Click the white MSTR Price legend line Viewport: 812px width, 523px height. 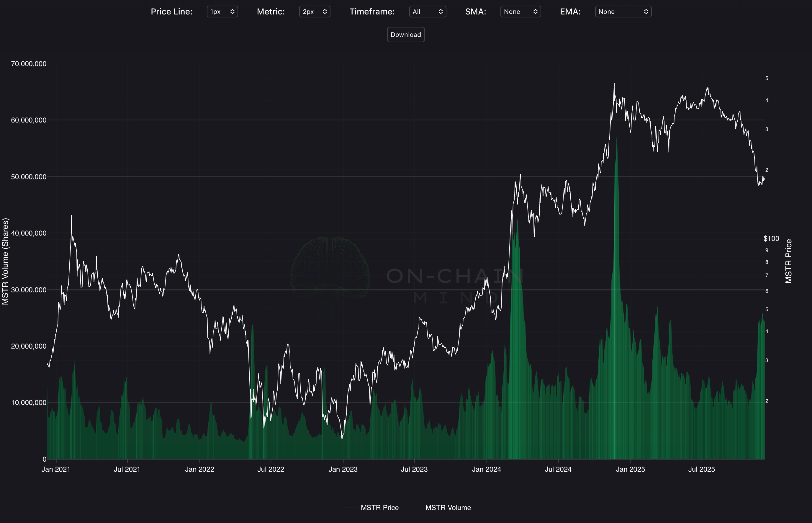coord(349,507)
